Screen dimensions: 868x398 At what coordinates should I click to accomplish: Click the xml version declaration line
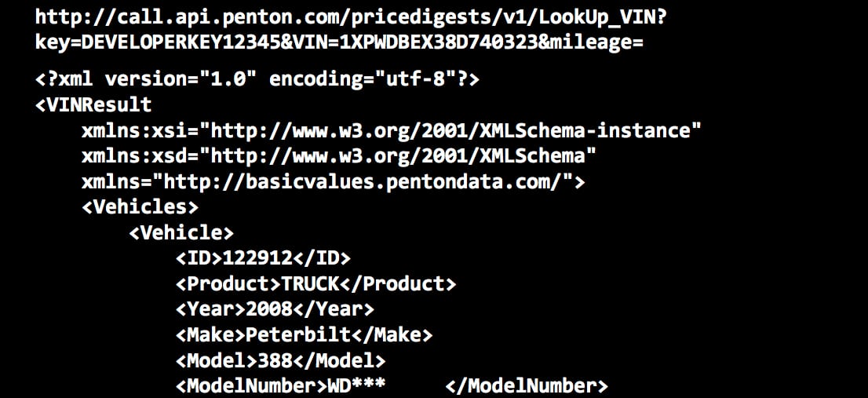[257, 79]
